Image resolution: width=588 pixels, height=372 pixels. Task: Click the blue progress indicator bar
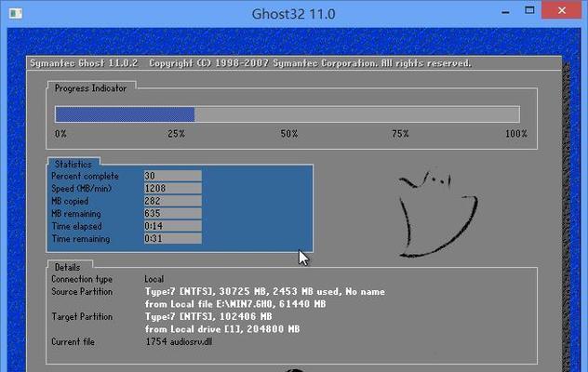click(125, 114)
